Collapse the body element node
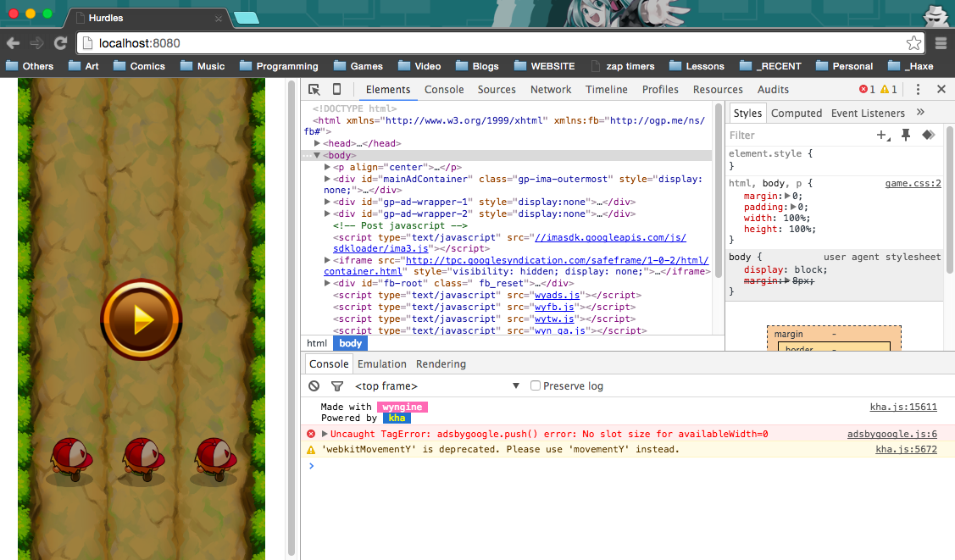Image resolution: width=955 pixels, height=560 pixels. click(x=317, y=155)
